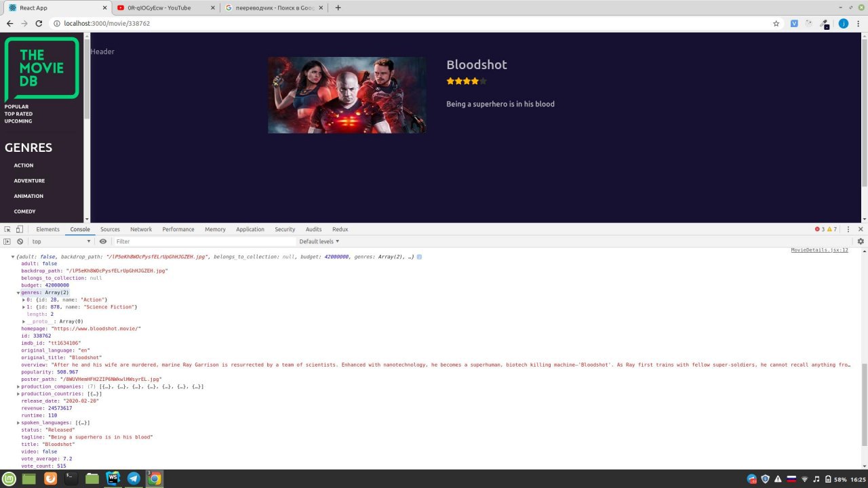Screen dimensions: 868x488
Task: Open the Security DevTools tab
Action: 285,229
